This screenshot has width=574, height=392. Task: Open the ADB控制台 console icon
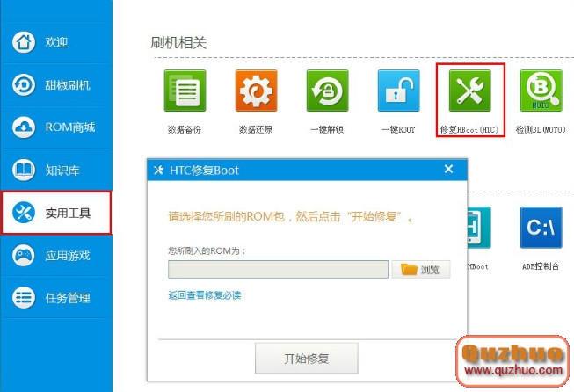coord(541,228)
